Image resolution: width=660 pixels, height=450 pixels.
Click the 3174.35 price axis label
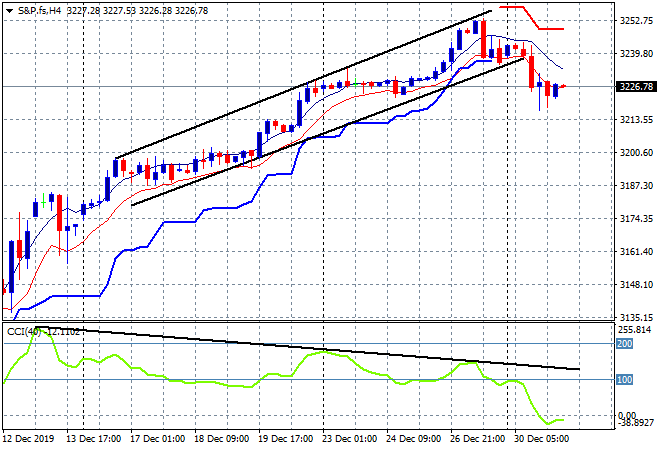(636, 218)
